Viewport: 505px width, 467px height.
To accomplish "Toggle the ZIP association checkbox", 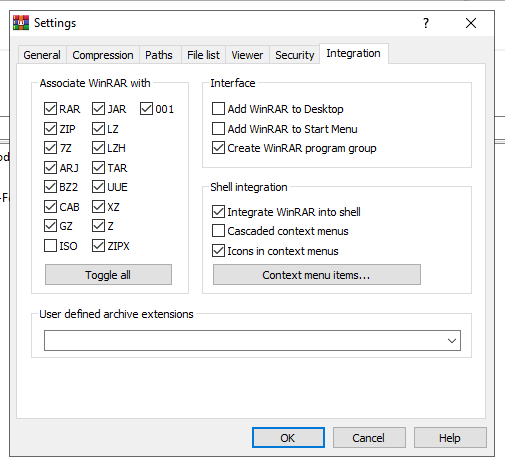I will point(50,128).
